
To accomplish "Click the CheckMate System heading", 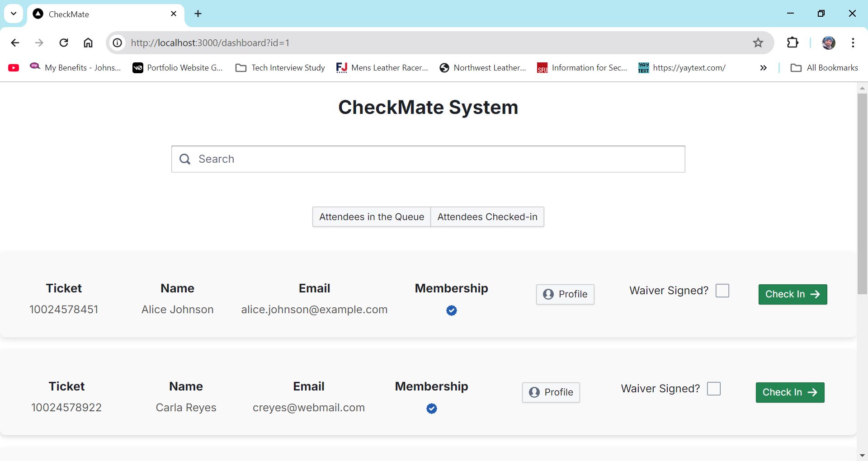I will pyautogui.click(x=428, y=108).
